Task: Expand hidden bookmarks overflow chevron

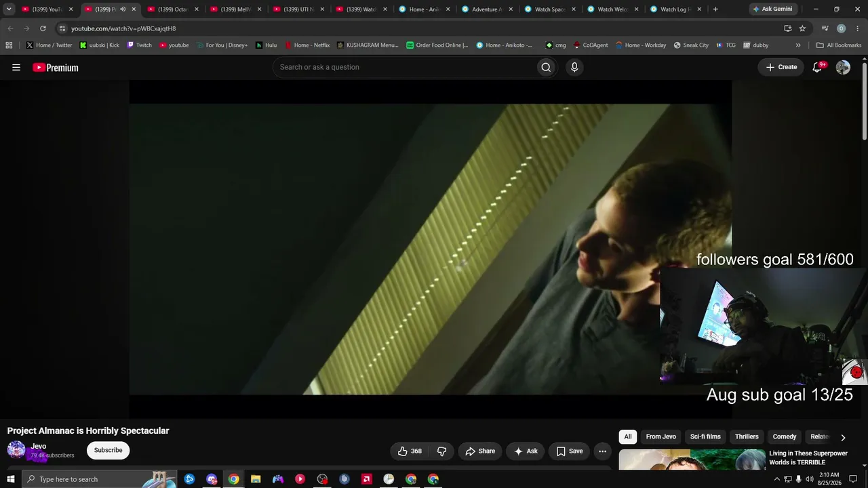Action: 798,45
